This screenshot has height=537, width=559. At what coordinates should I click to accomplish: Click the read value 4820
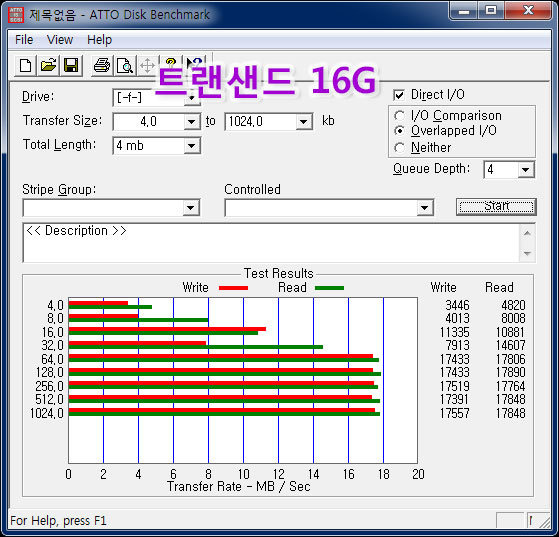point(513,305)
